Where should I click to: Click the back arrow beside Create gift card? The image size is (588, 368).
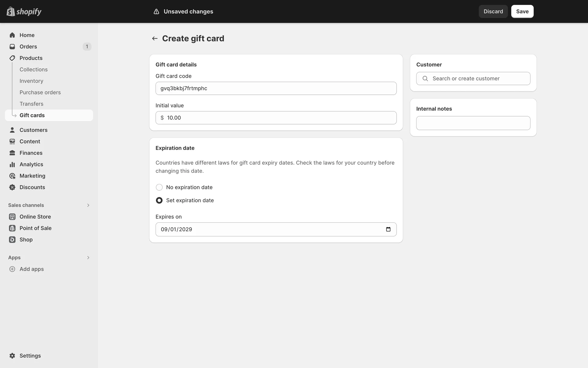tap(155, 38)
